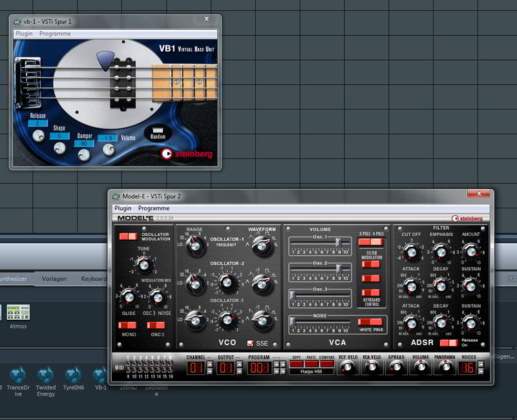Open the Plugin menu in Model-E window

click(x=123, y=208)
